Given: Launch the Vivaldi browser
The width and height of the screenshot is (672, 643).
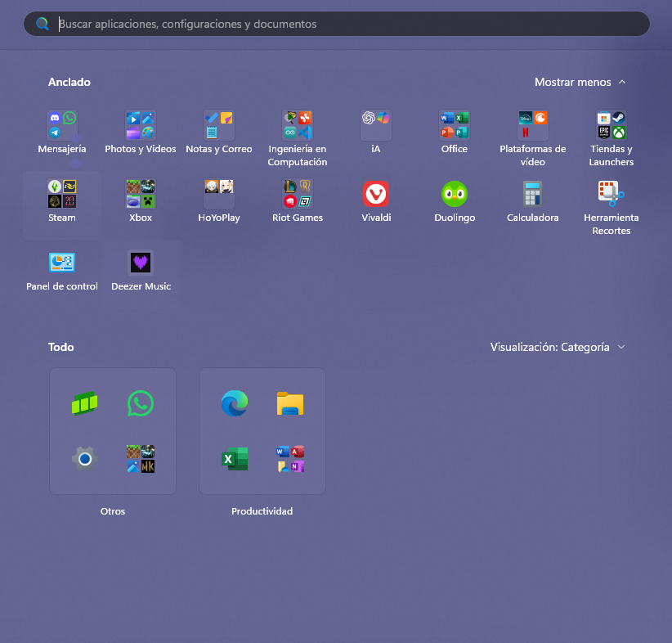Looking at the screenshot, I should [376, 194].
